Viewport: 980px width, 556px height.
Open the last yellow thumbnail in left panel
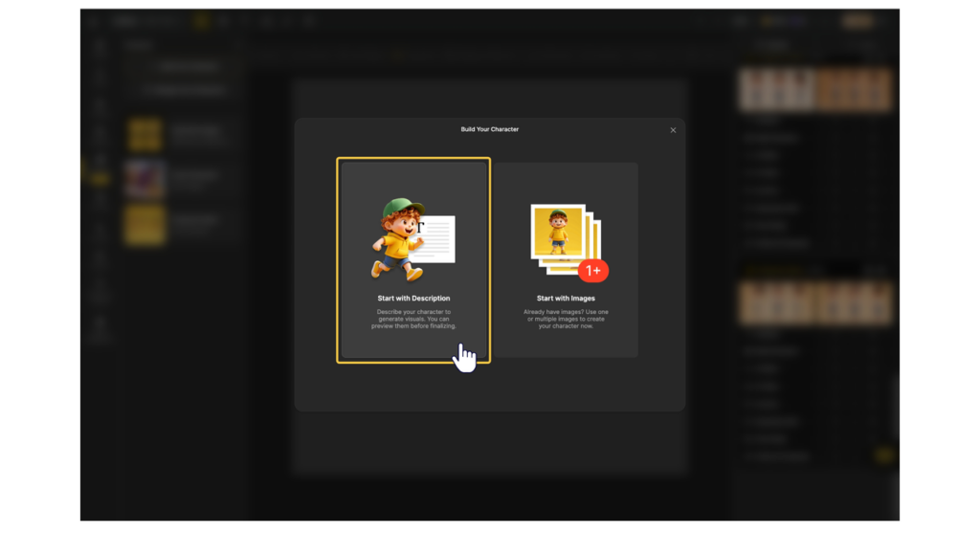coord(145,223)
